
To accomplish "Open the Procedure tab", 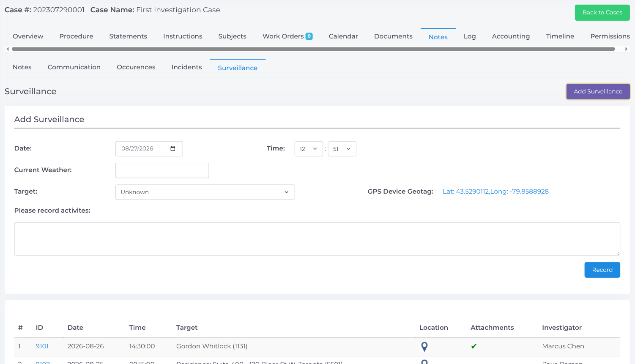I will click(76, 36).
